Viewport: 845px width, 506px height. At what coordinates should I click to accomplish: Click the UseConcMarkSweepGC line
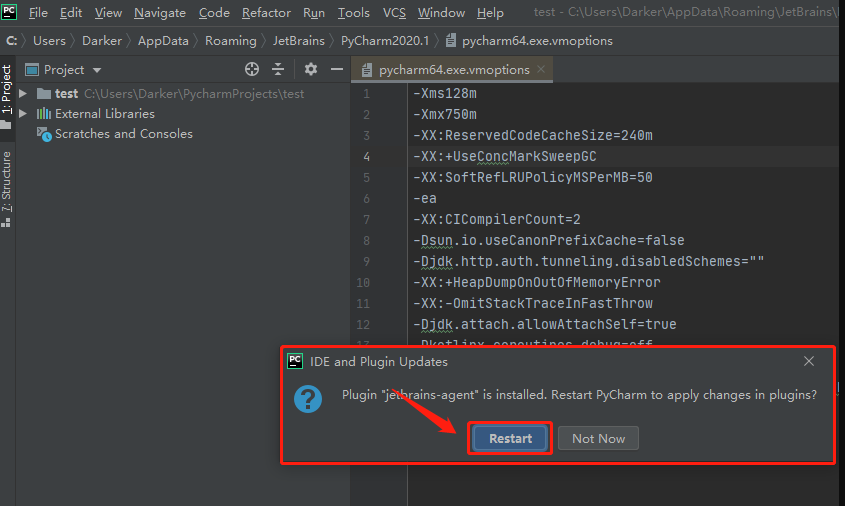[504, 156]
